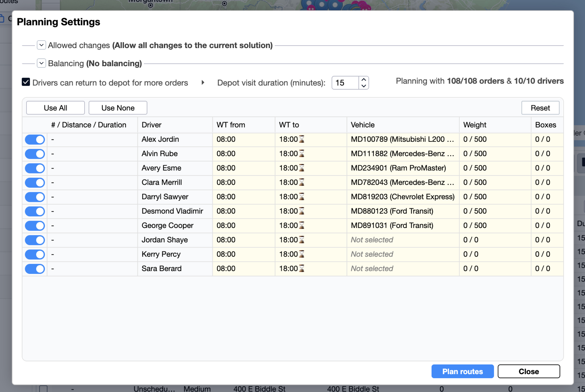This screenshot has height=392, width=585.
Task: Click boxes 0 / 0 for Darryl Sawyer
Action: coord(547,197)
